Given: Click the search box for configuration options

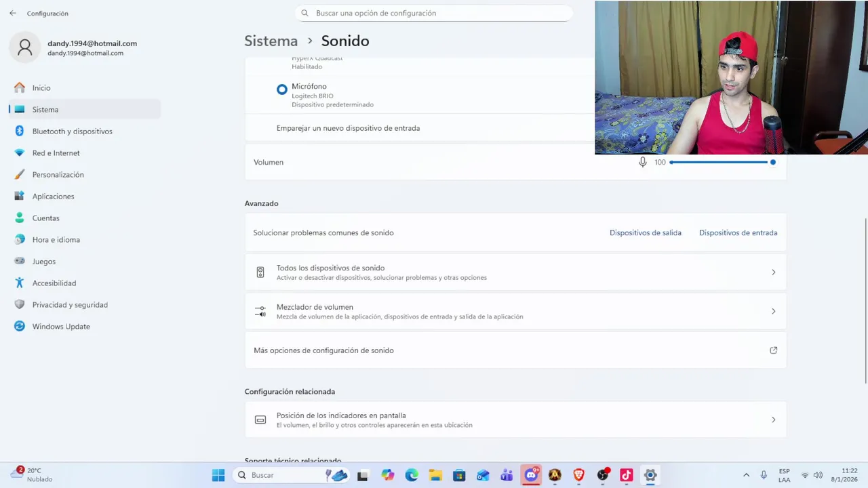Looking at the screenshot, I should click(x=434, y=13).
